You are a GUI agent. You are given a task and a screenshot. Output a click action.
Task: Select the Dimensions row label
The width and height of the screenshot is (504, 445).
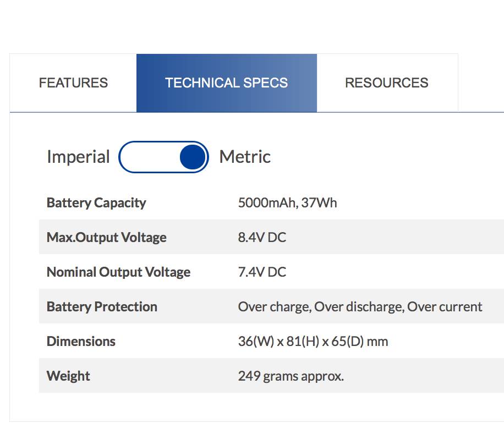coord(81,341)
